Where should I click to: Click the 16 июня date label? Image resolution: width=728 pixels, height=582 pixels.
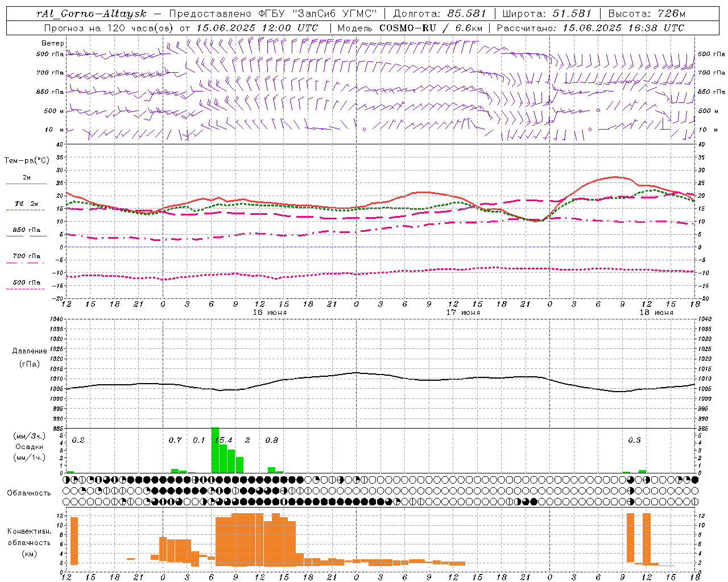tap(269, 313)
